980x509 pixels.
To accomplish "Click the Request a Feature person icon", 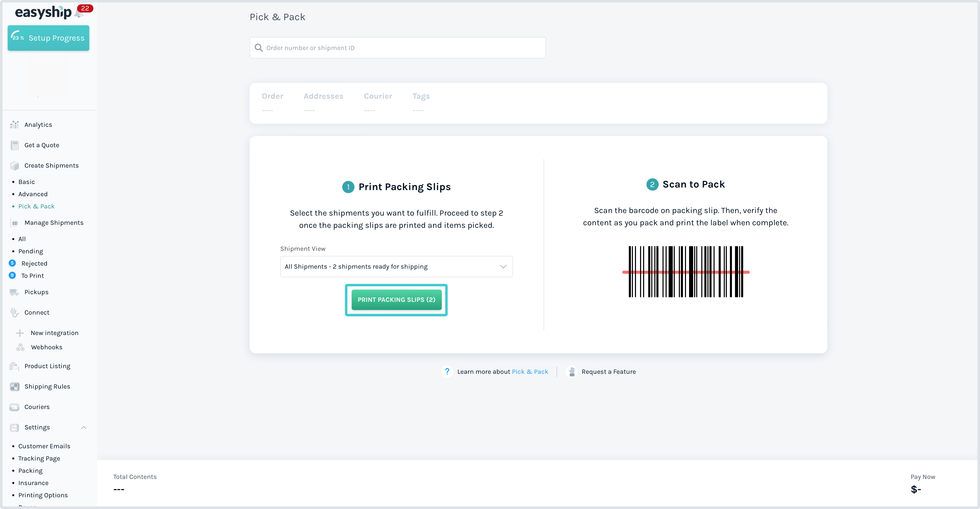I will tap(571, 372).
